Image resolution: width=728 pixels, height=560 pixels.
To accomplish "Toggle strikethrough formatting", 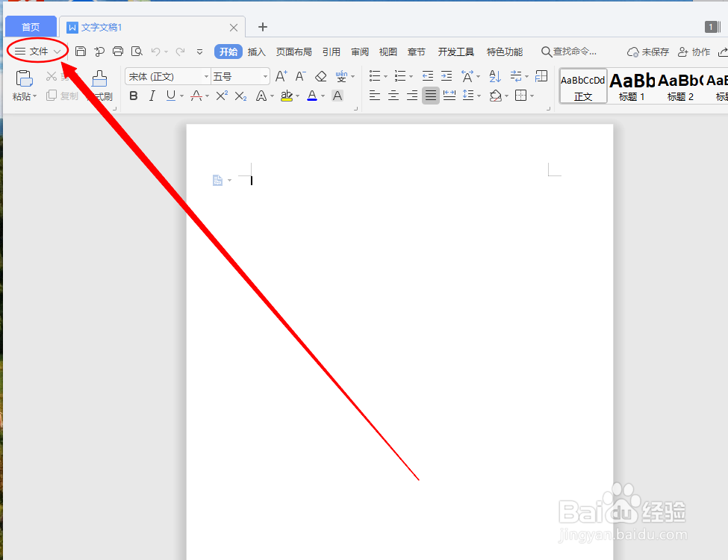I will click(x=196, y=96).
